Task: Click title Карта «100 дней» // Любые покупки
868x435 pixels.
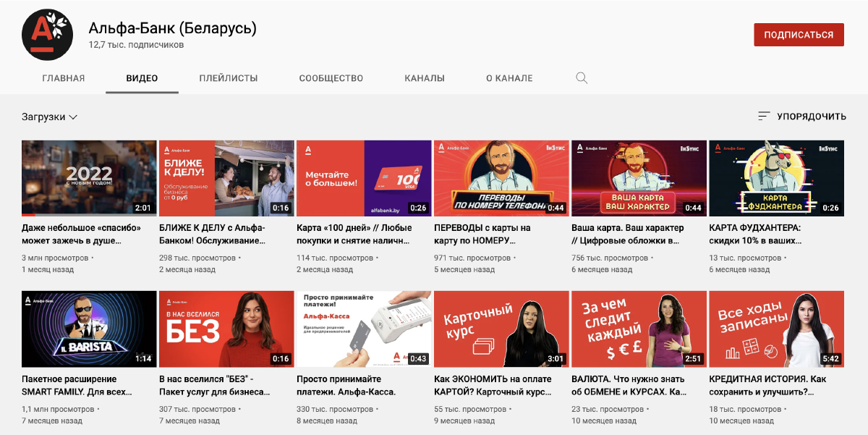Action: [x=354, y=234]
